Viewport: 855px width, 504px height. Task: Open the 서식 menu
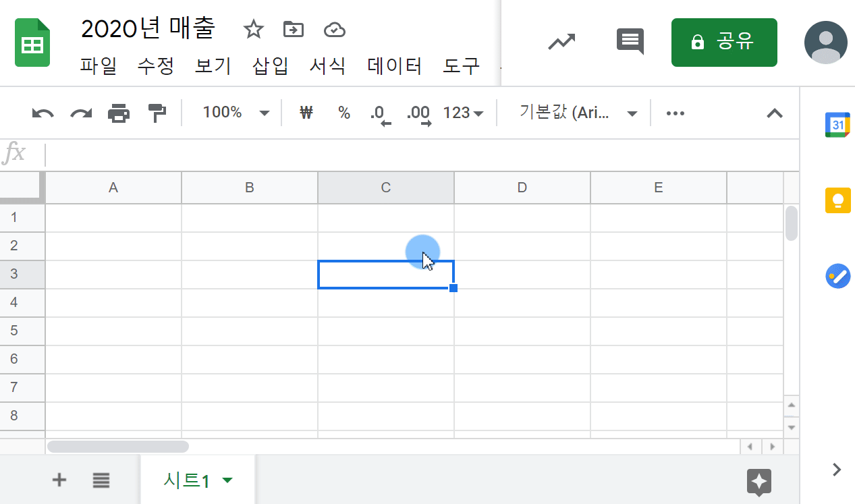(x=328, y=66)
